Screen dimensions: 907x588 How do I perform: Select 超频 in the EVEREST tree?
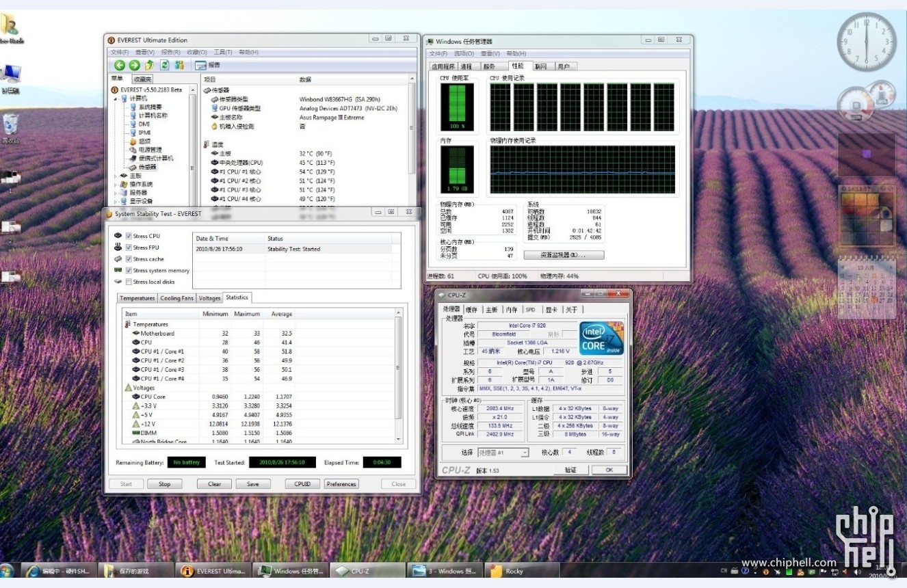point(145,141)
